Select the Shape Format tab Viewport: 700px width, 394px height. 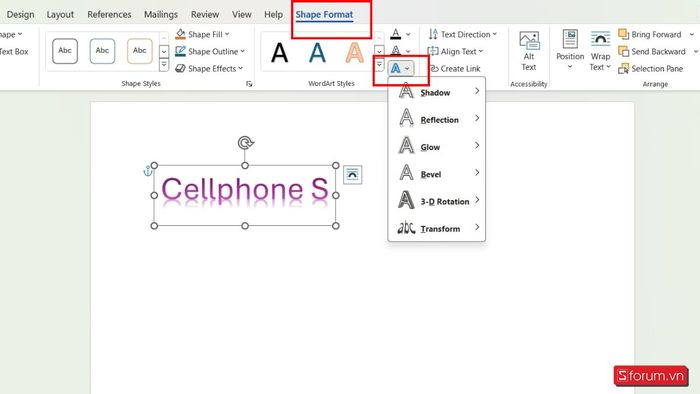coord(324,14)
